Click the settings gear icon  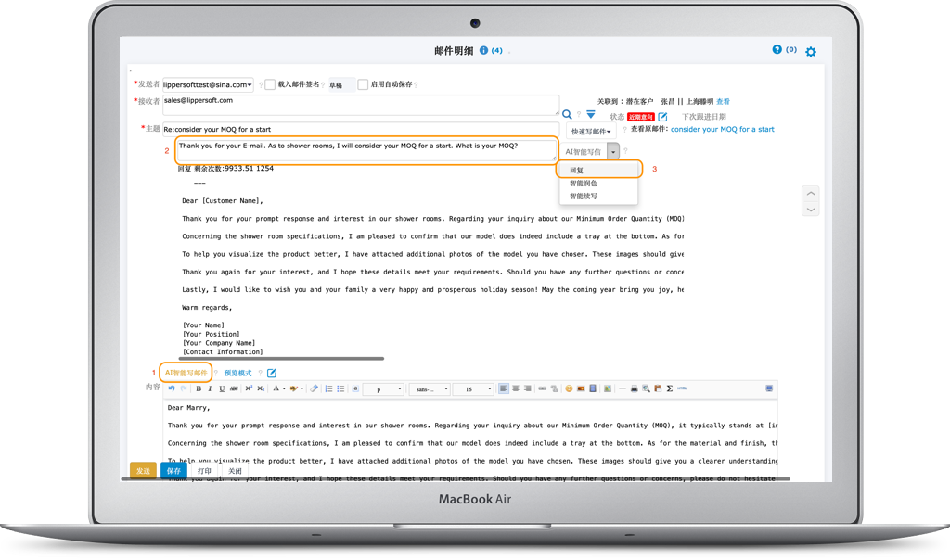coord(811,52)
